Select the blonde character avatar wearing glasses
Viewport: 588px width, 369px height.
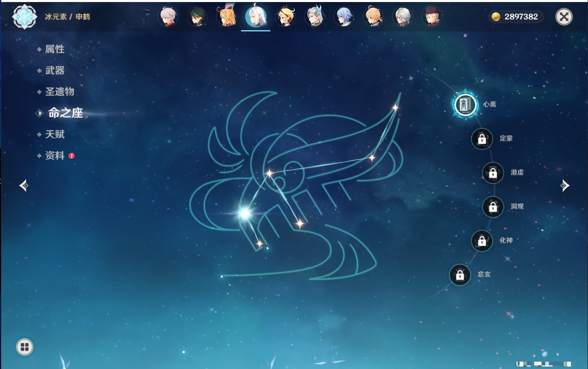tap(285, 17)
